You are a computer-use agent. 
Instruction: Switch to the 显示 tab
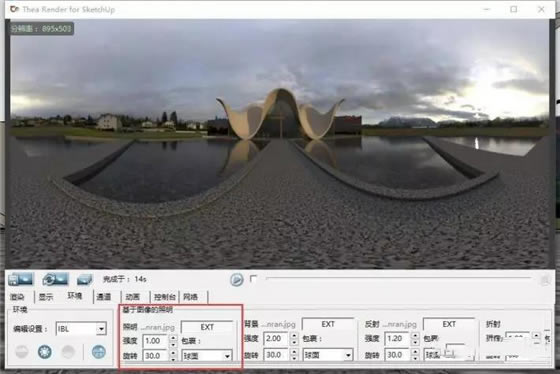coord(46,297)
